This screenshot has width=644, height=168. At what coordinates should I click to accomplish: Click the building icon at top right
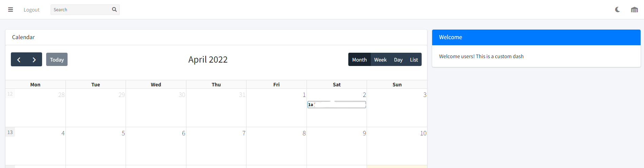point(634,10)
